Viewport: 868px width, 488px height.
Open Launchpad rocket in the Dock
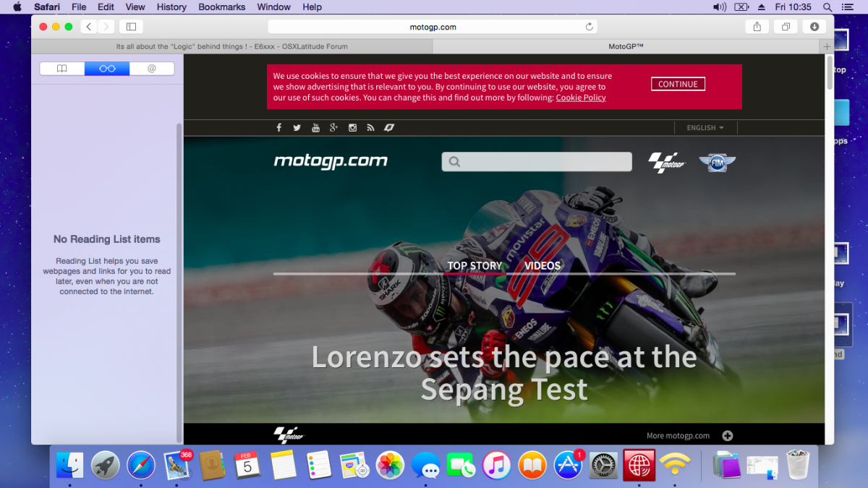106,465
